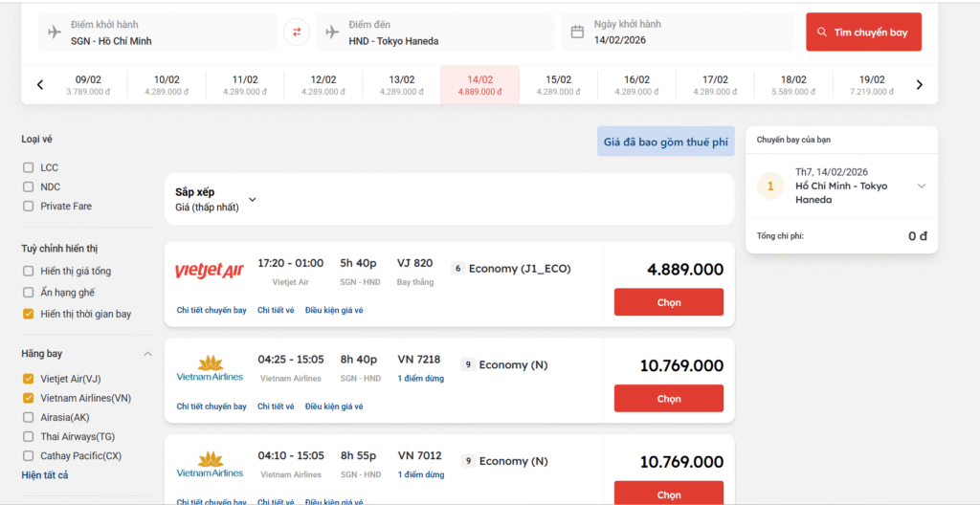
Task: Click the price 4.889.000 on VJ 820
Action: pyautogui.click(x=685, y=270)
